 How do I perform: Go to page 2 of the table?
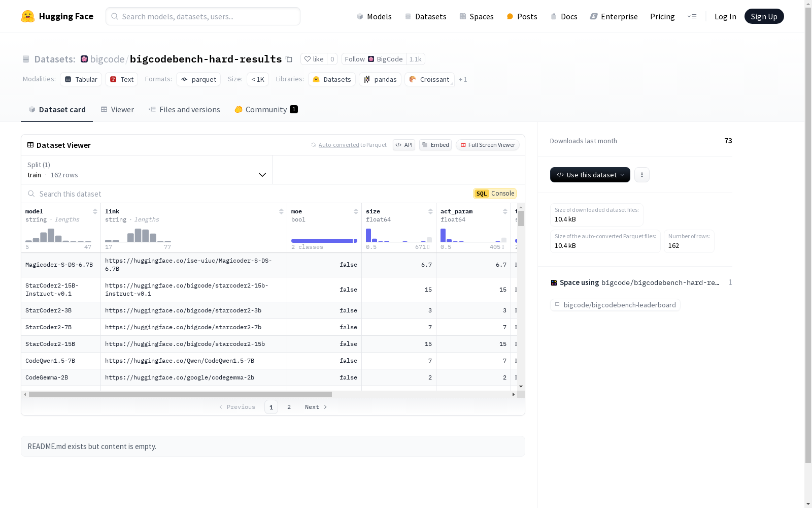(289, 407)
